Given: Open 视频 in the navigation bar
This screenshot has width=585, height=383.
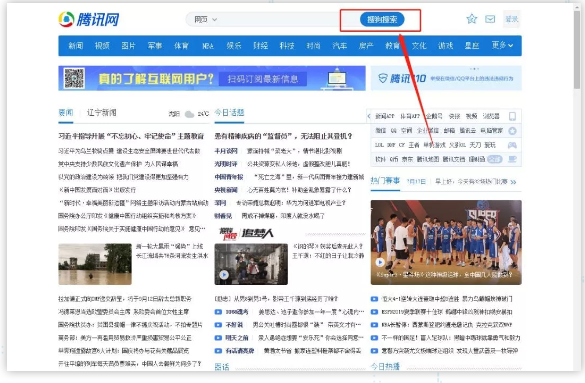Looking at the screenshot, I should [x=102, y=45].
